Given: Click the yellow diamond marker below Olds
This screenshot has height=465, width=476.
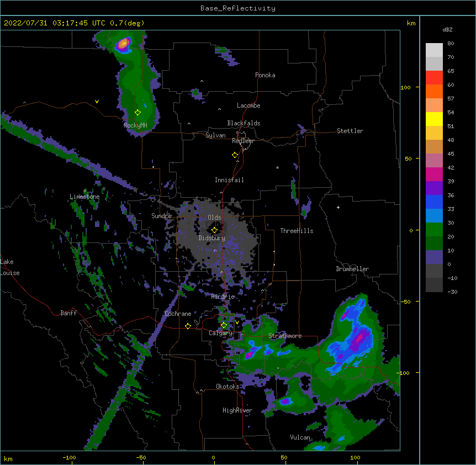Looking at the screenshot, I should pyautogui.click(x=215, y=230).
